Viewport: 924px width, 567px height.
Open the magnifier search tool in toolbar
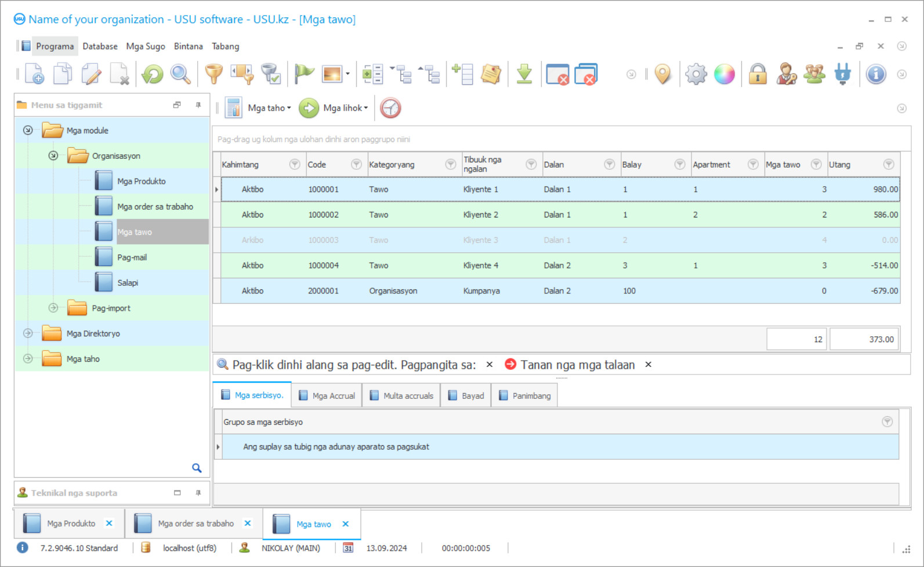(x=180, y=74)
